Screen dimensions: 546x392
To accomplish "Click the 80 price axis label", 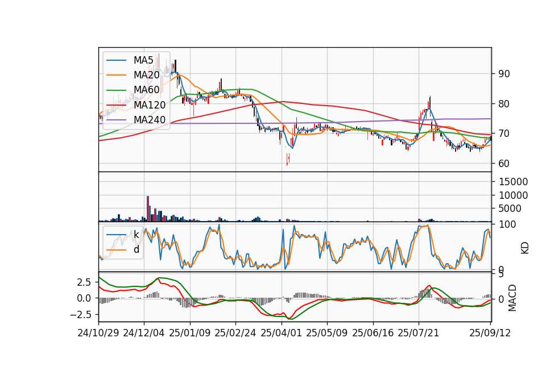I will [x=504, y=103].
